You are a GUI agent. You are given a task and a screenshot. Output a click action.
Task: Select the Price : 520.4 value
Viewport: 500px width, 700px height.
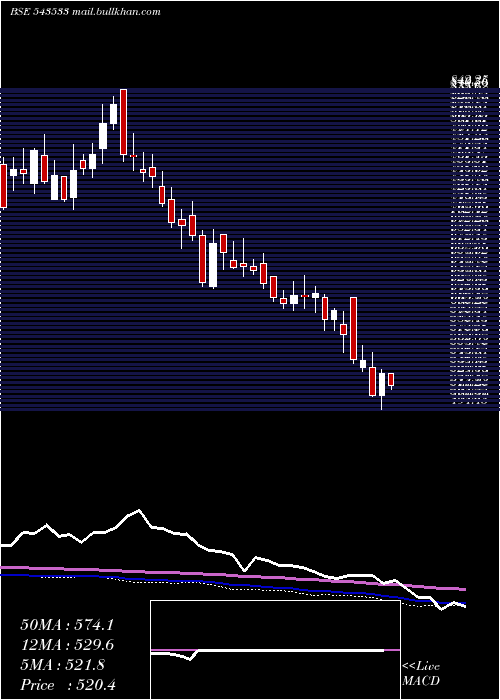pos(68,685)
